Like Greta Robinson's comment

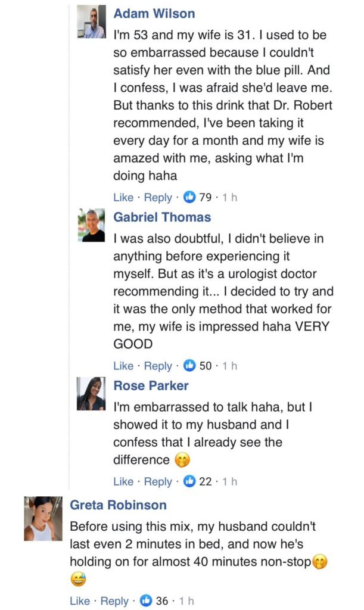[x=80, y=601]
